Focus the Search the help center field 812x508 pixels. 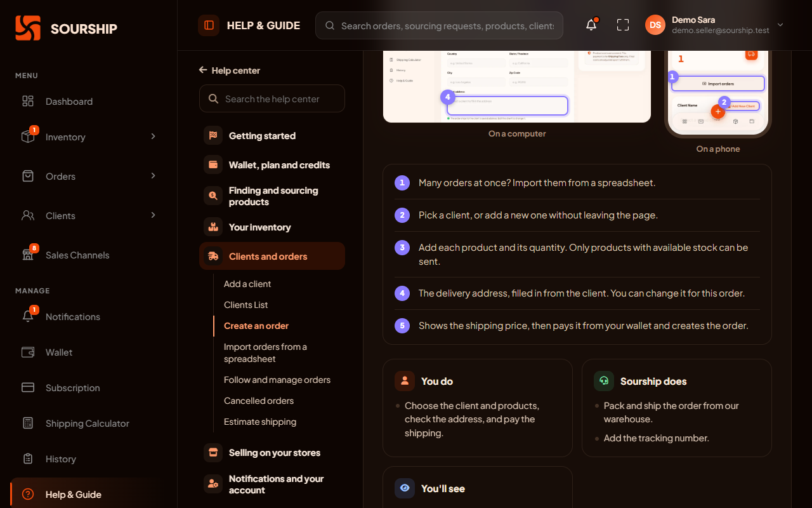pos(272,98)
